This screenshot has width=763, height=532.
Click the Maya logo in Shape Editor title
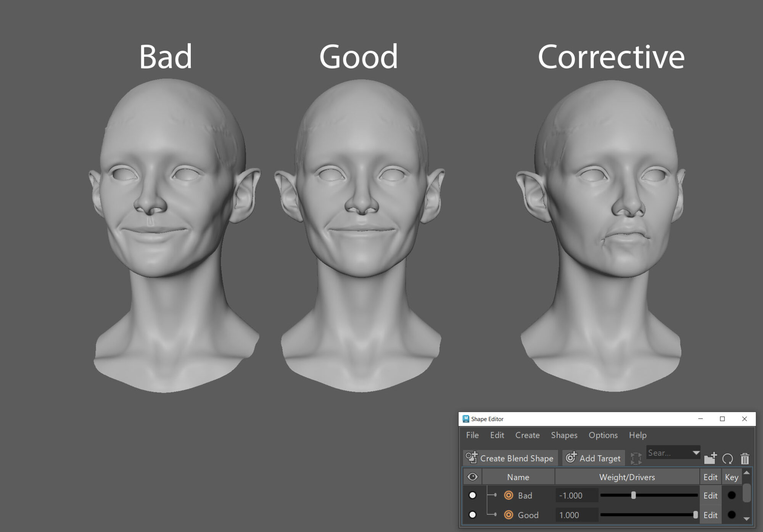pos(465,419)
